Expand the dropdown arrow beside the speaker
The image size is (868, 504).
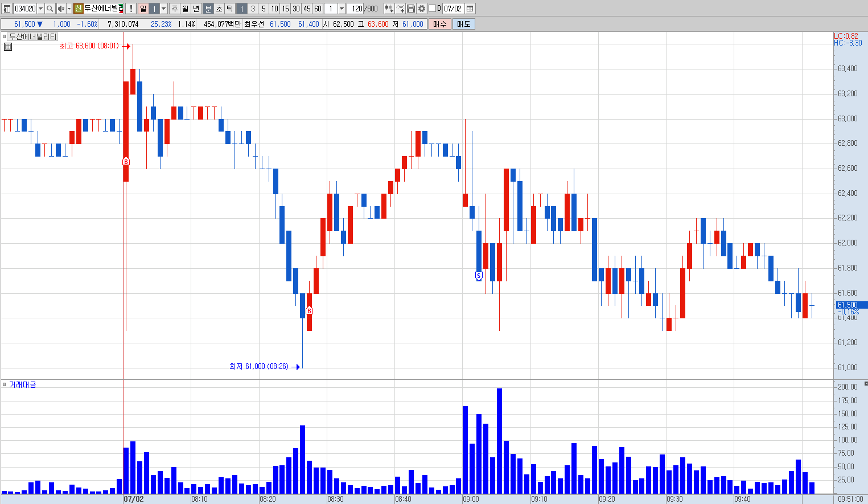[69, 9]
